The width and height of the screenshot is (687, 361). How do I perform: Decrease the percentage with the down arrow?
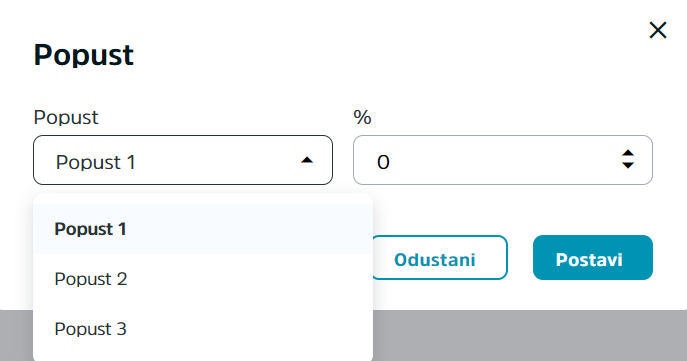628,166
